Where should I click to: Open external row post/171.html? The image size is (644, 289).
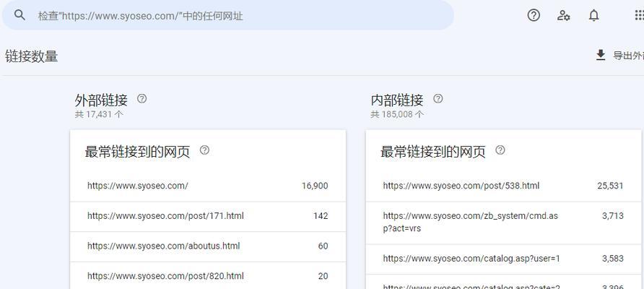tap(208, 216)
